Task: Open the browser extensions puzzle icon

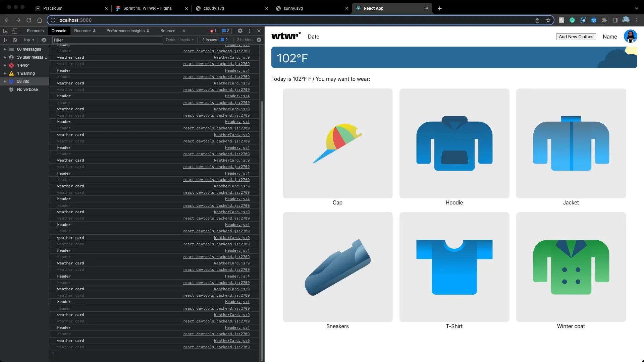Action: (604, 20)
